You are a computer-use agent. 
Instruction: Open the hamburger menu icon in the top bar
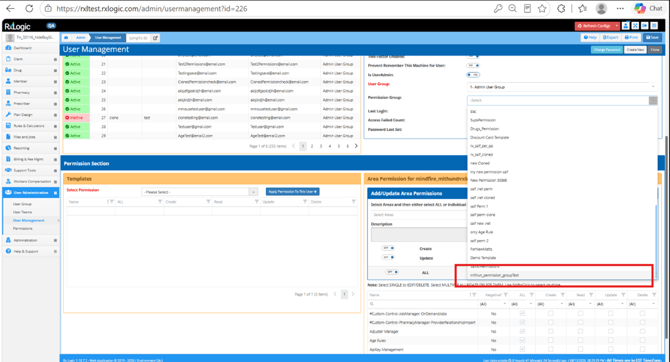(654, 26)
